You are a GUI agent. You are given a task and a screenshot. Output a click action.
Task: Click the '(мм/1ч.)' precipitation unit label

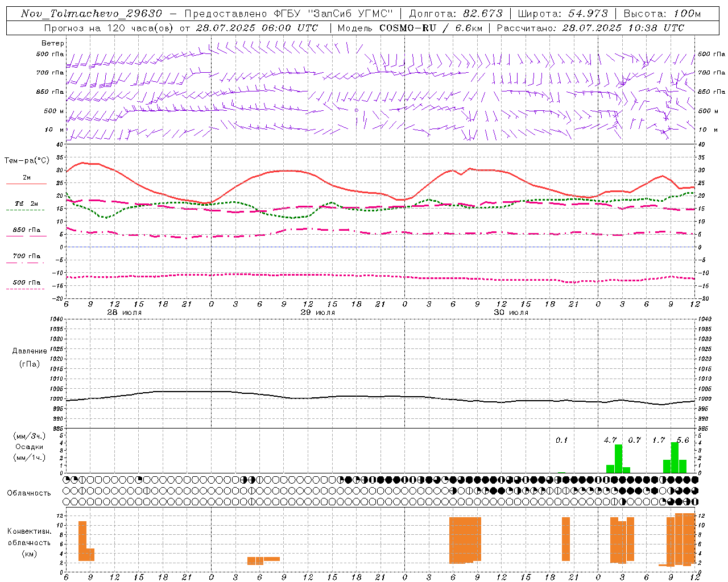coord(29,458)
